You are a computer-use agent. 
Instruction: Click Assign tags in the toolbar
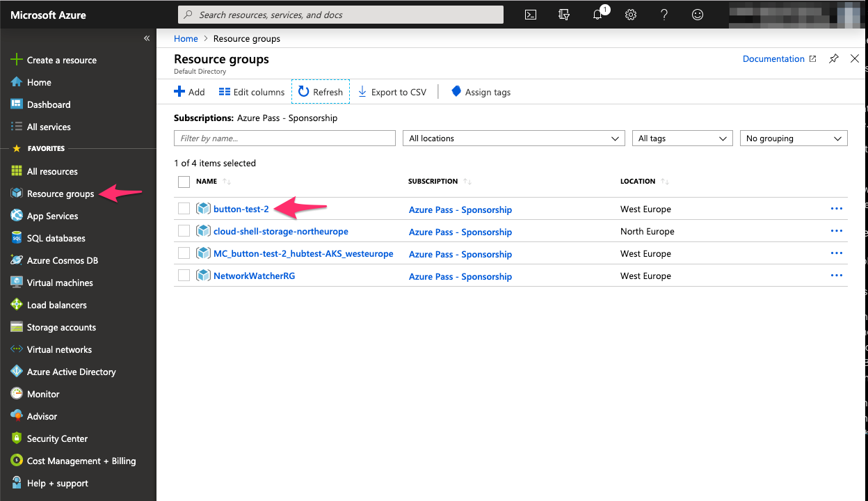coord(481,92)
